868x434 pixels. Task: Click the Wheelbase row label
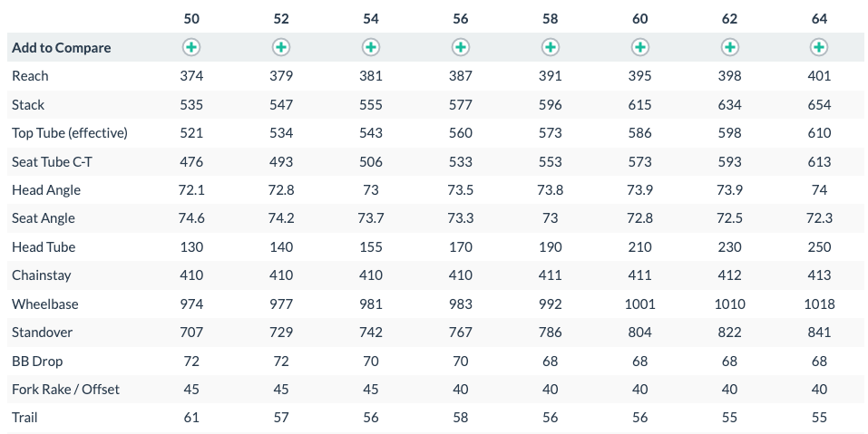(x=44, y=304)
